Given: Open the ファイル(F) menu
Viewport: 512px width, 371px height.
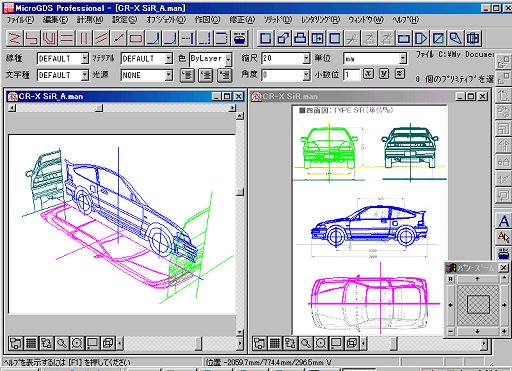Looking at the screenshot, I should click(x=20, y=20).
